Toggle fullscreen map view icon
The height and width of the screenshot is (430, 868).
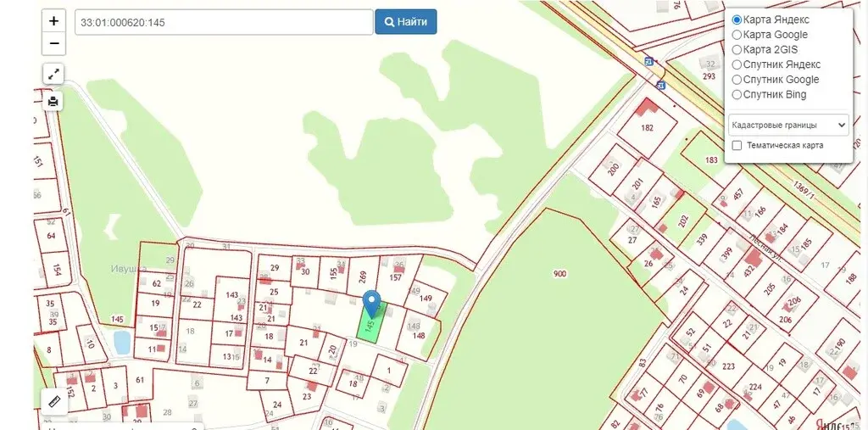click(53, 74)
